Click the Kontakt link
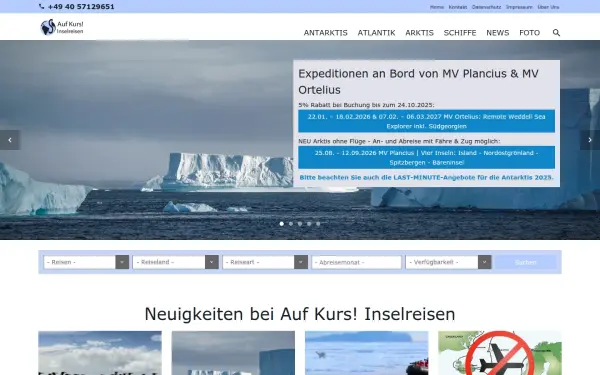600x375 pixels. click(x=458, y=7)
